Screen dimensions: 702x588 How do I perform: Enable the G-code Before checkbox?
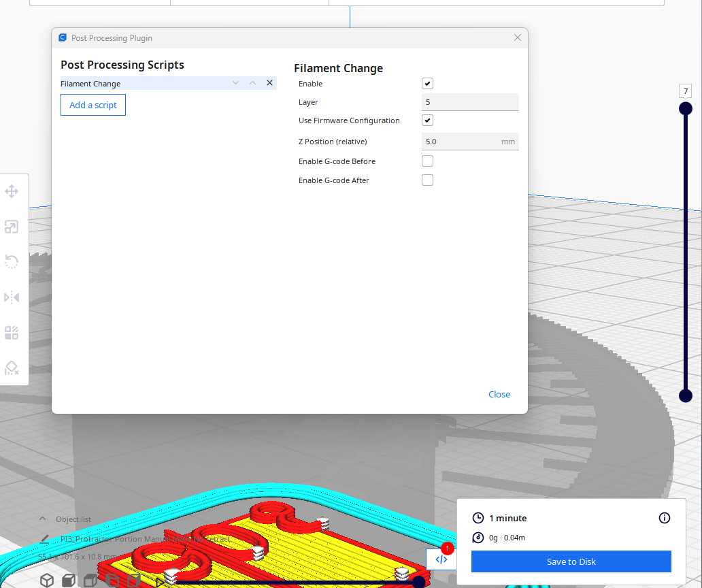(427, 161)
